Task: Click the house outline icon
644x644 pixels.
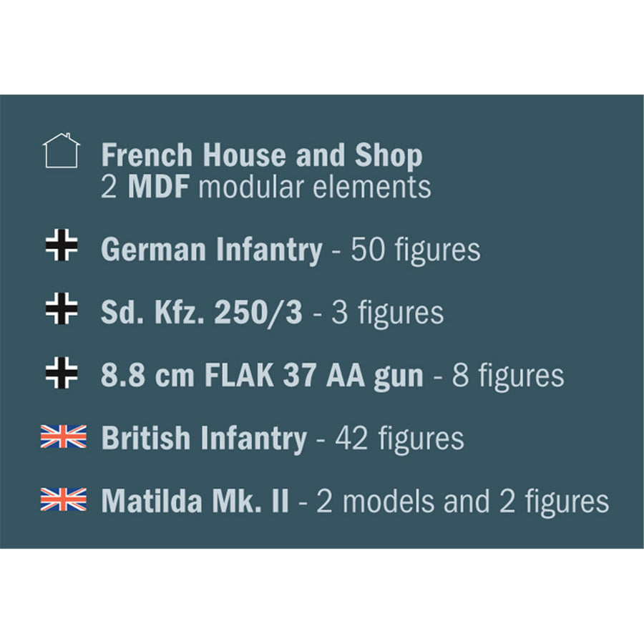Action: (x=62, y=150)
